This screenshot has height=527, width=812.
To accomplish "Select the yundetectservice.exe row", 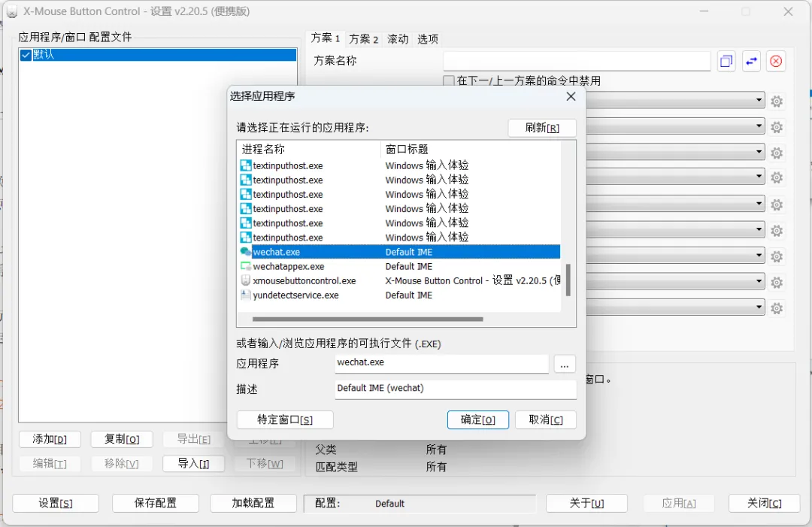I will pos(400,295).
